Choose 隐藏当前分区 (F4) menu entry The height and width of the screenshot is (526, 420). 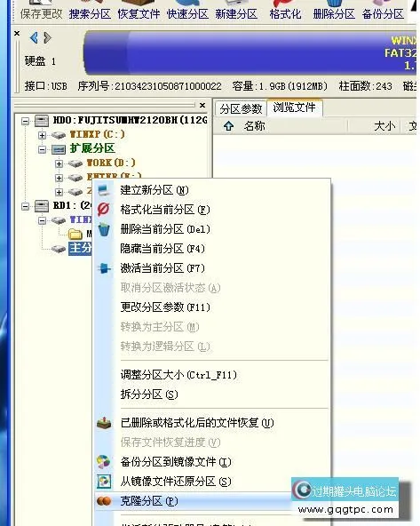tap(211, 249)
